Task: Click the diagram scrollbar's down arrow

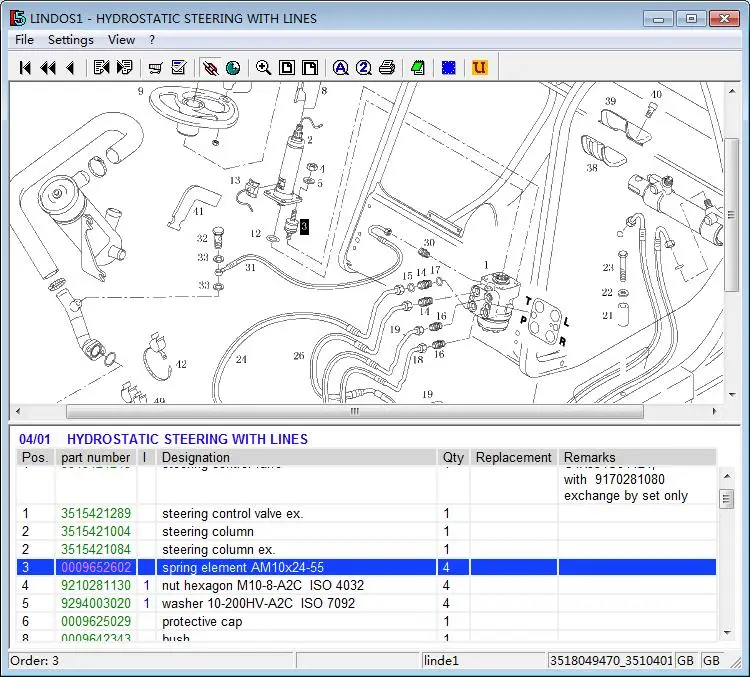Action: 732,395
